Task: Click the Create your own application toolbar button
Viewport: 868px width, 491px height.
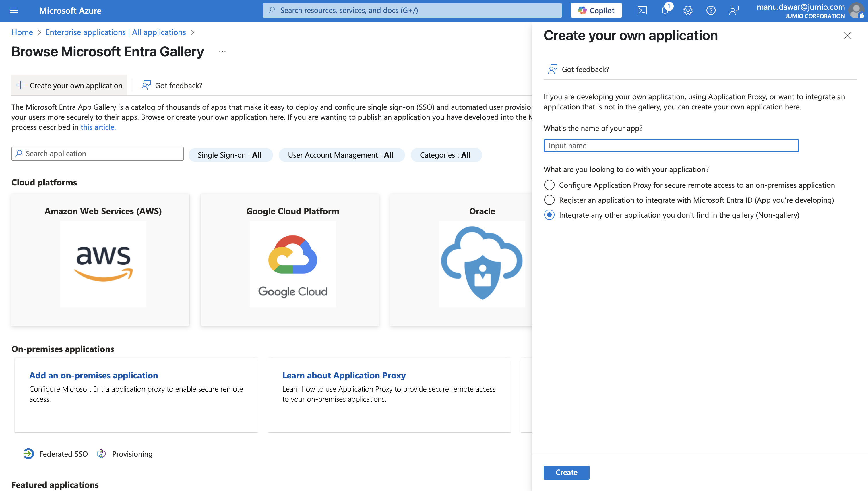Action: pos(69,85)
